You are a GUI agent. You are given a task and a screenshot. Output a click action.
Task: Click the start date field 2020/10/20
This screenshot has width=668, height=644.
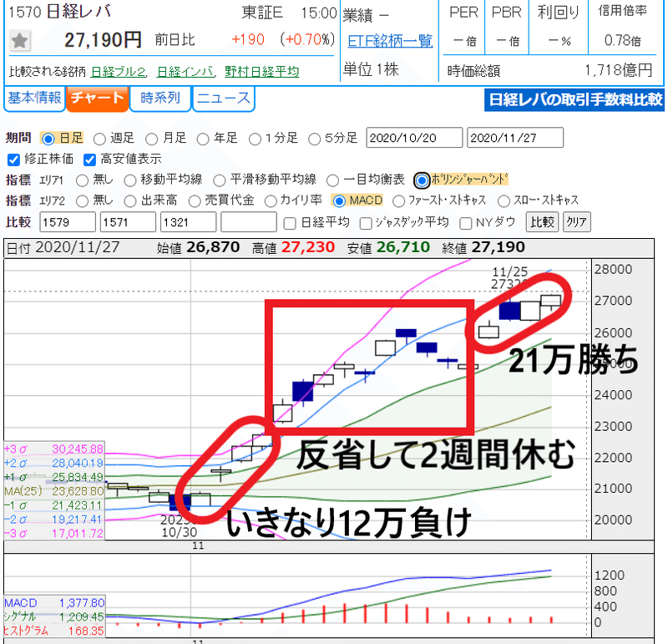[414, 138]
